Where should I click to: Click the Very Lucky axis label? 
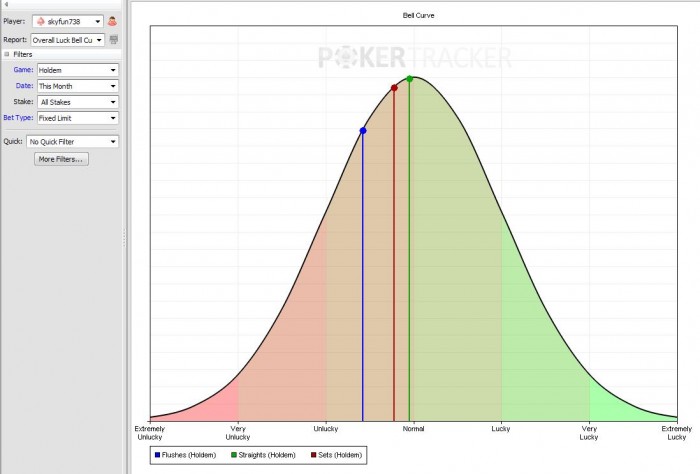(x=589, y=433)
